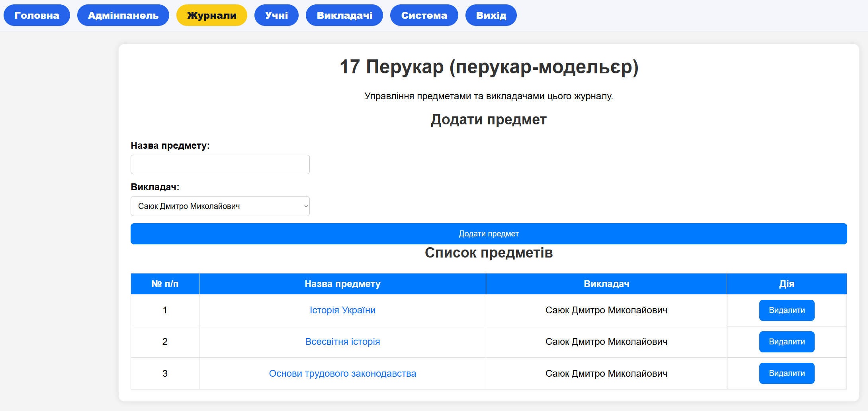Screen dimensions: 868x411
Task: Go to the Адмінпанель section
Action: click(123, 15)
